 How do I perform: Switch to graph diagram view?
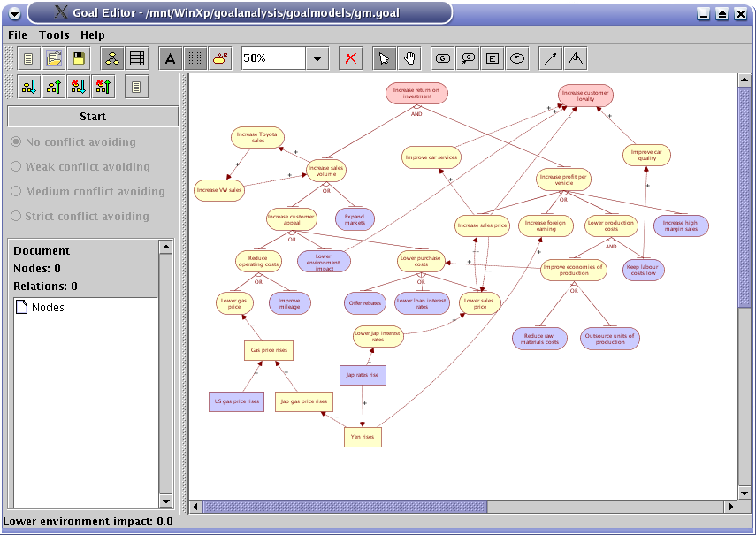[112, 58]
